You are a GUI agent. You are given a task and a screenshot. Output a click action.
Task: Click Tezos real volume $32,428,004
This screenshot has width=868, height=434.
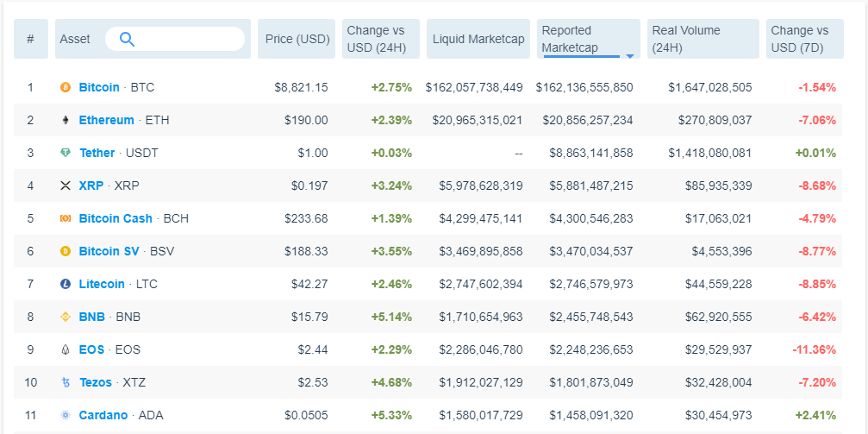pyautogui.click(x=719, y=382)
